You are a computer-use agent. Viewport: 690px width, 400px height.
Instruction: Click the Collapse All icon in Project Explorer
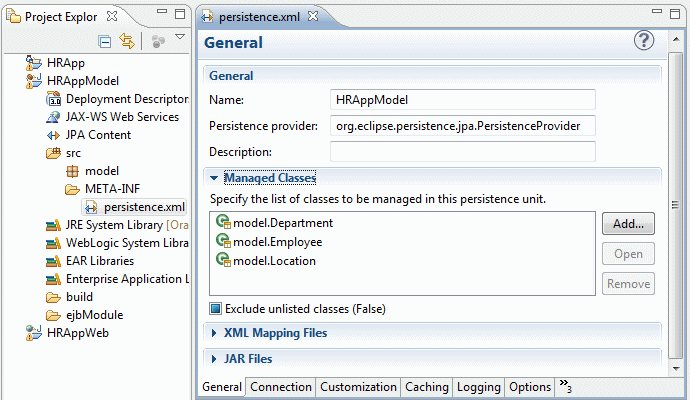click(105, 41)
